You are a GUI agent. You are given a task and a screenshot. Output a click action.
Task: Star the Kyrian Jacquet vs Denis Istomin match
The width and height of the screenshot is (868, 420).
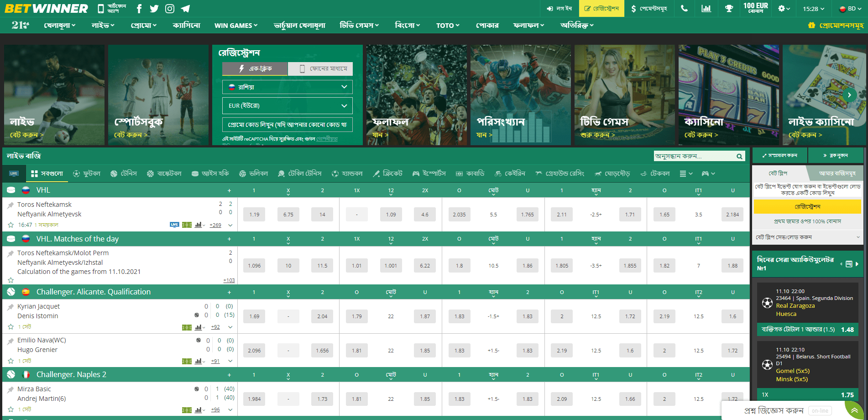10,327
